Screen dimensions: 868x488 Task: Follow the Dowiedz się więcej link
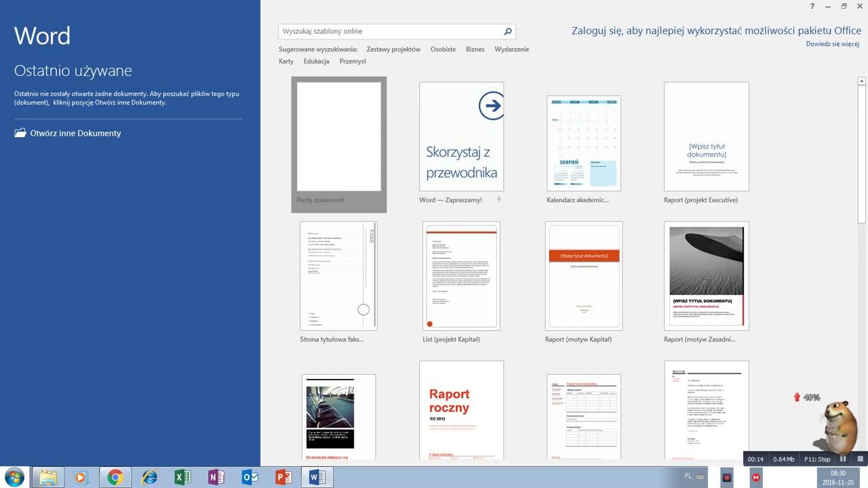[x=833, y=44]
